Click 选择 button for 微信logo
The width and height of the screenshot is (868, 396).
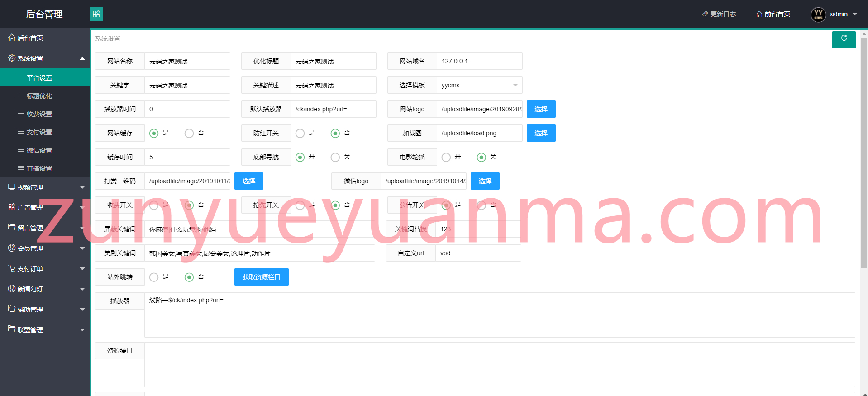(x=485, y=181)
